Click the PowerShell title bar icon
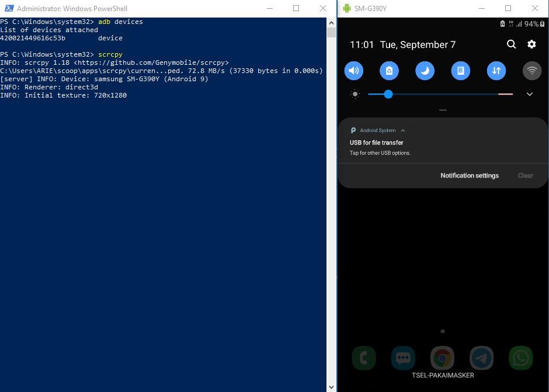The image size is (549, 392). (x=9, y=8)
